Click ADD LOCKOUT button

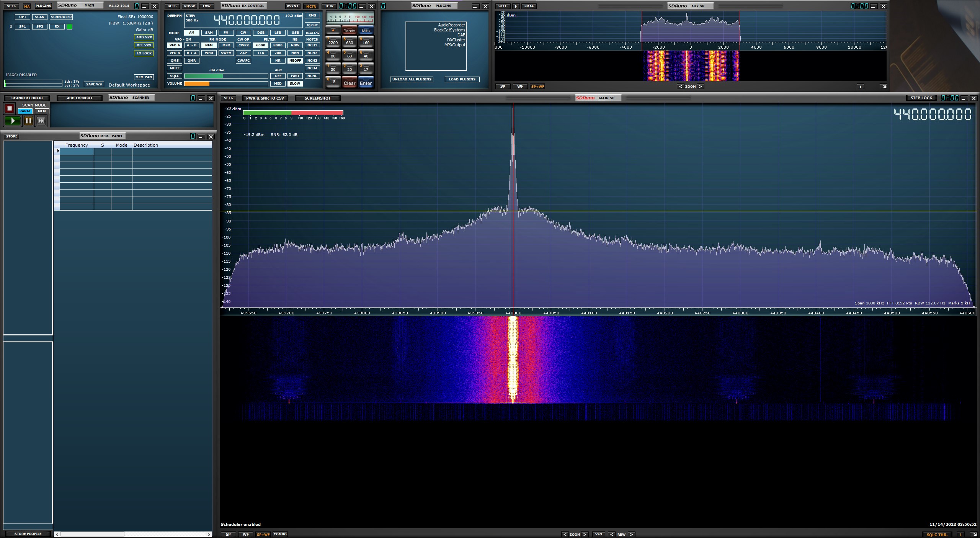point(80,98)
